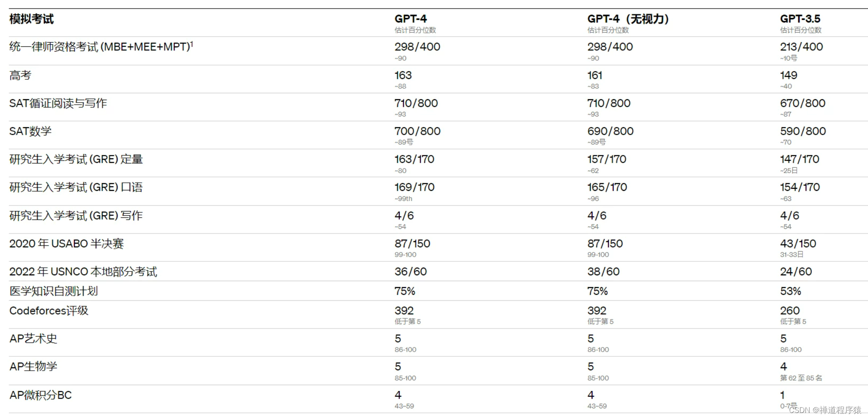Viewport: 868px width, 418px height.
Task: Click 研究生入学考试 (GRE) 写作 row label
Action: [x=76, y=216]
